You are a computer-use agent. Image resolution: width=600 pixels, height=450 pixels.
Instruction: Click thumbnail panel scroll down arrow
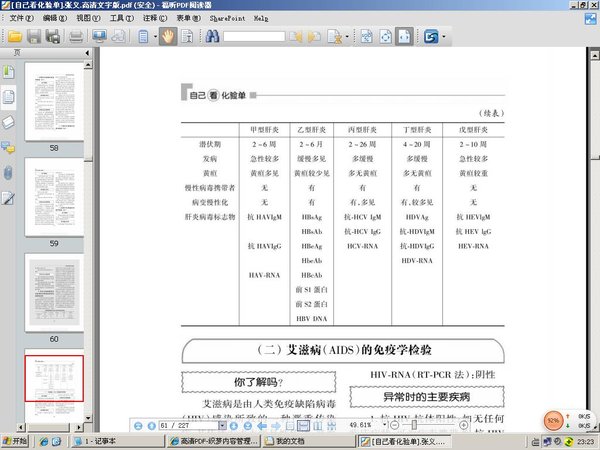point(88,417)
